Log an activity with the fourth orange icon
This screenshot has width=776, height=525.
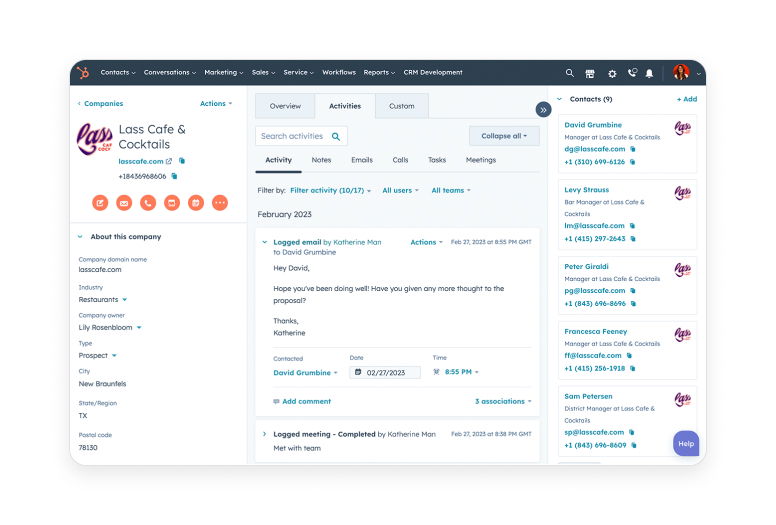pyautogui.click(x=172, y=203)
